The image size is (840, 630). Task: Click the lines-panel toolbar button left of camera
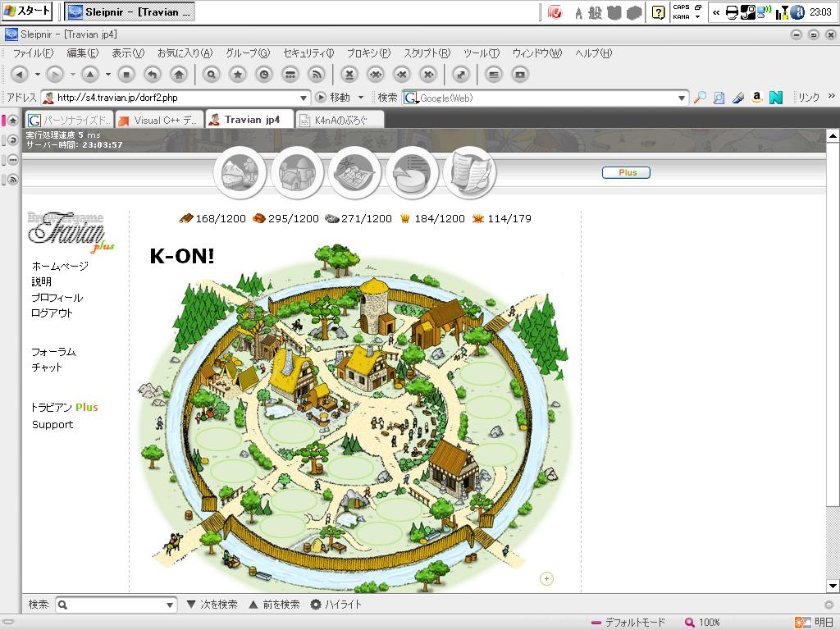click(x=493, y=75)
